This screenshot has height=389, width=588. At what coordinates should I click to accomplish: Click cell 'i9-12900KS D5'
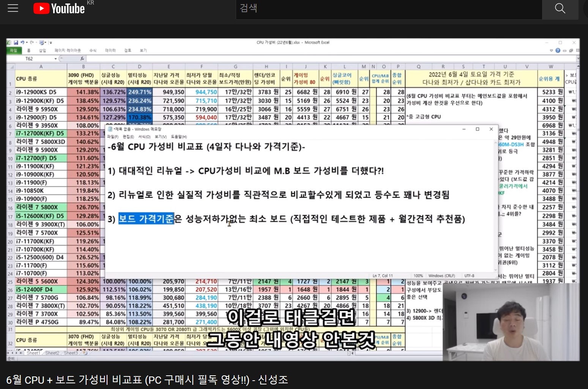(x=41, y=92)
